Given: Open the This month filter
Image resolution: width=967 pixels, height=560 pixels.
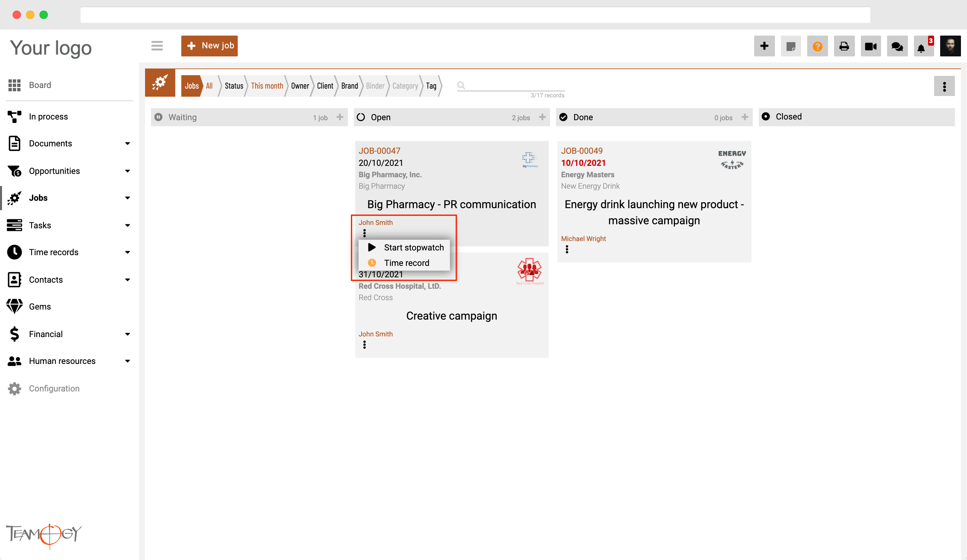Looking at the screenshot, I should click(x=267, y=86).
